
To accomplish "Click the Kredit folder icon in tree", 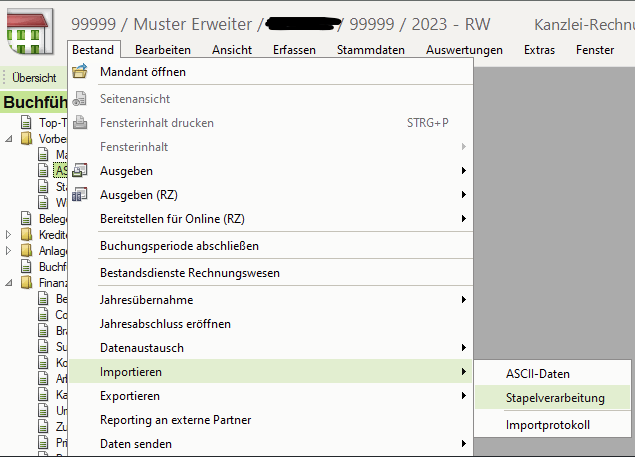I will coord(26,234).
